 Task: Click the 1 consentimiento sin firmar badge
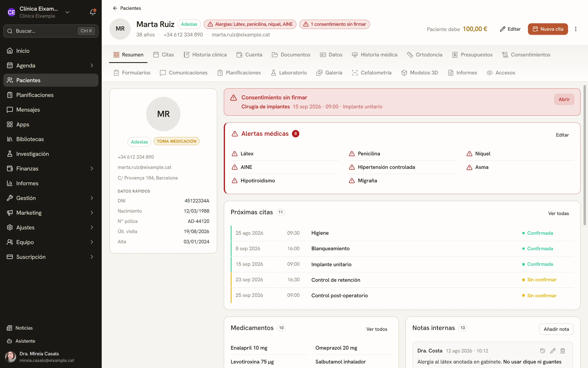point(334,24)
